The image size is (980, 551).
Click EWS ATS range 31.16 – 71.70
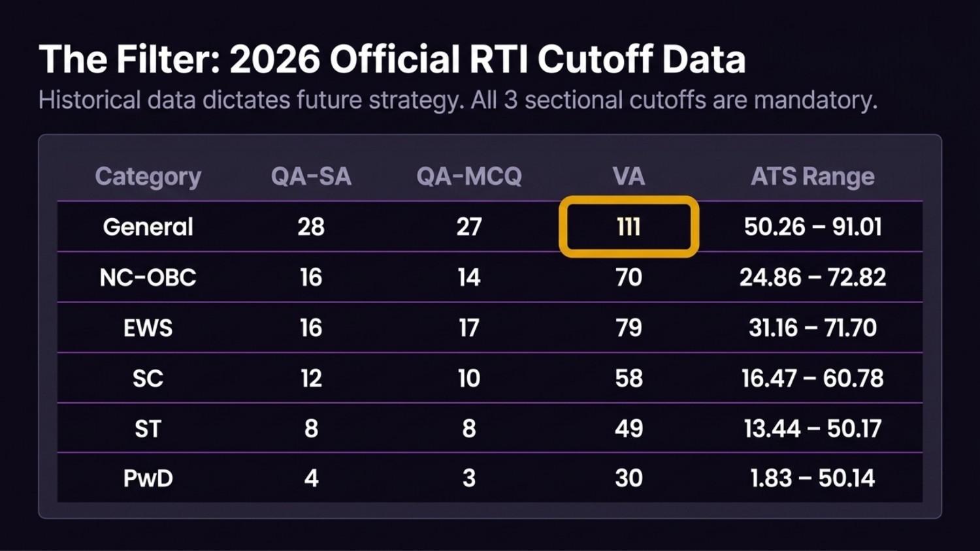[x=813, y=328]
